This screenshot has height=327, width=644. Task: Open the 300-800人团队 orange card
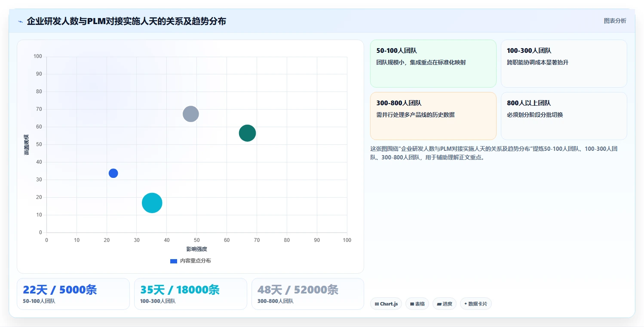433,116
